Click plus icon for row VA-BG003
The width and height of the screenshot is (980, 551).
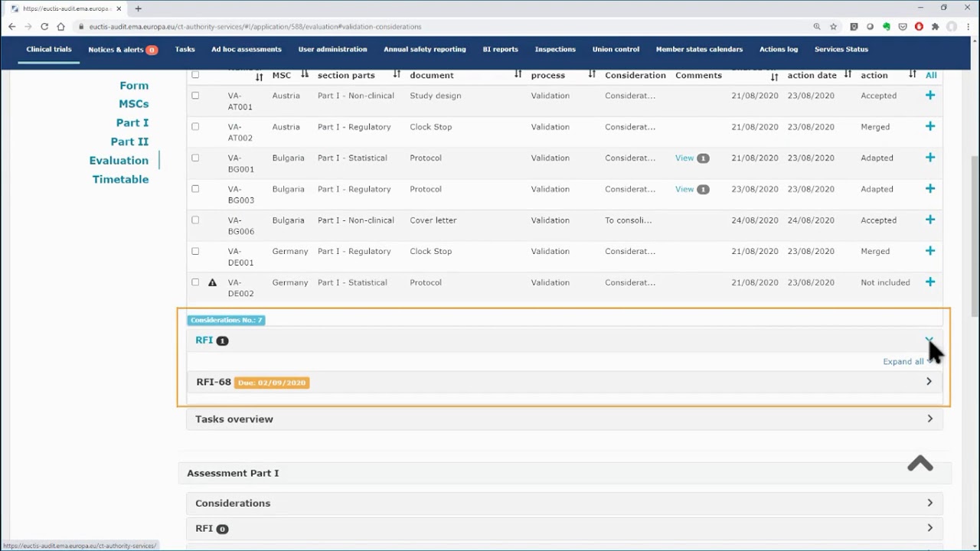(929, 189)
